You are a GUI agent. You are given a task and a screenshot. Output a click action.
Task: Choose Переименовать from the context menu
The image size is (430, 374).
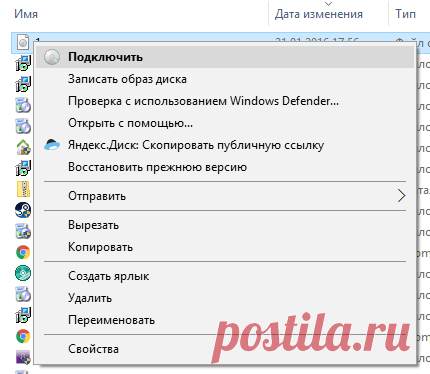pyautogui.click(x=225, y=320)
